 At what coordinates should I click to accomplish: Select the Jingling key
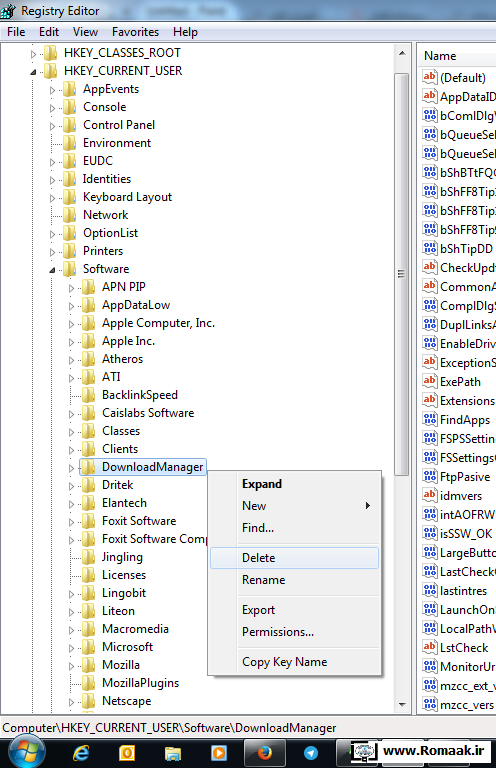tap(122, 557)
